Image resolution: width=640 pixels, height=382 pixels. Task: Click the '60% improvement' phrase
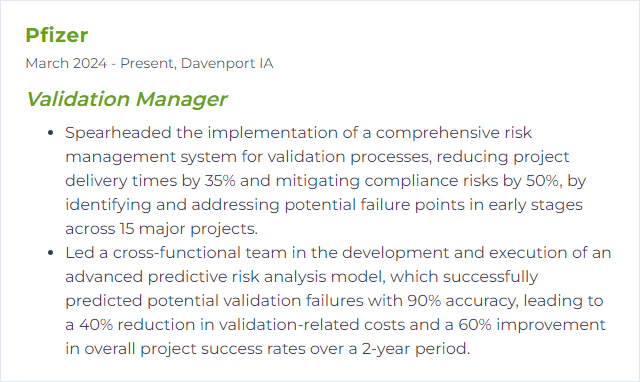tap(532, 325)
